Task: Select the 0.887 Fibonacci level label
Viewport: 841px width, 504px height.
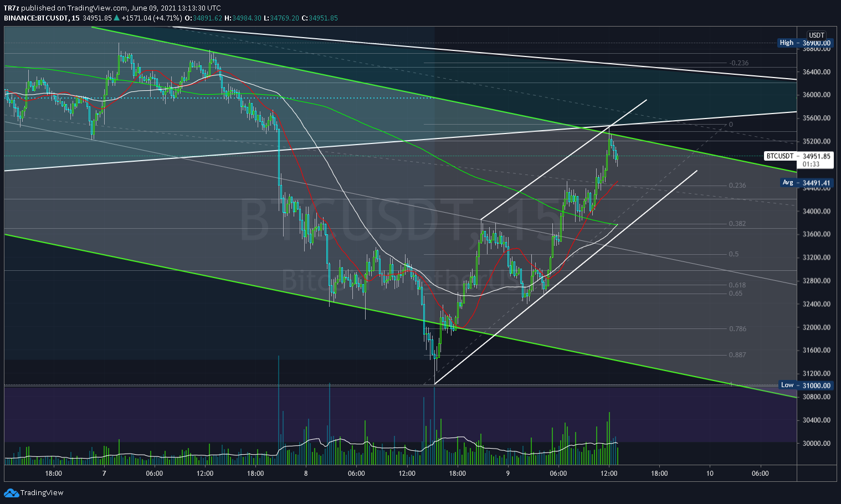Action: tap(737, 354)
